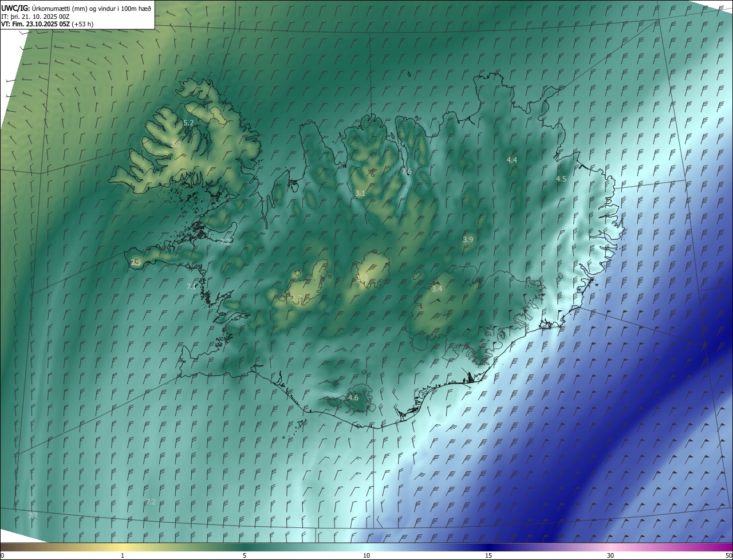
Task: Click the 'VT: Fim. 23.10.2025 05Z (+53 h)' line
Action: point(47,24)
